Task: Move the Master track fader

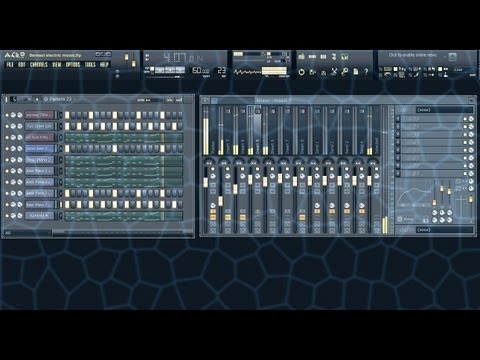Action: coord(206,182)
